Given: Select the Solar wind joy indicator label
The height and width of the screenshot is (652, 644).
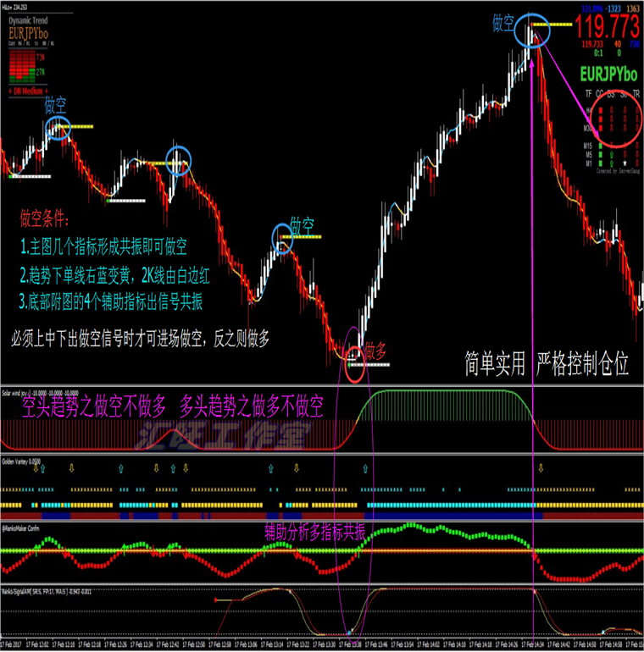Looking at the screenshot, I should [34, 394].
